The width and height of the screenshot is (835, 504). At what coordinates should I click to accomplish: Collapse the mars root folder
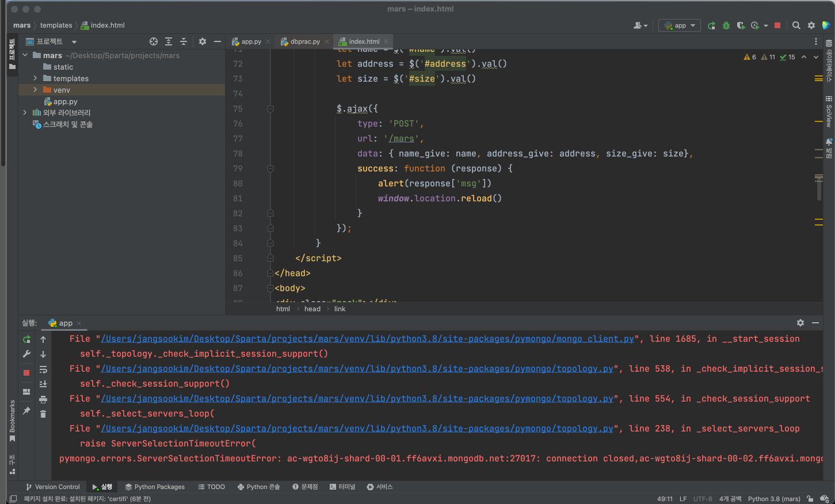click(25, 55)
